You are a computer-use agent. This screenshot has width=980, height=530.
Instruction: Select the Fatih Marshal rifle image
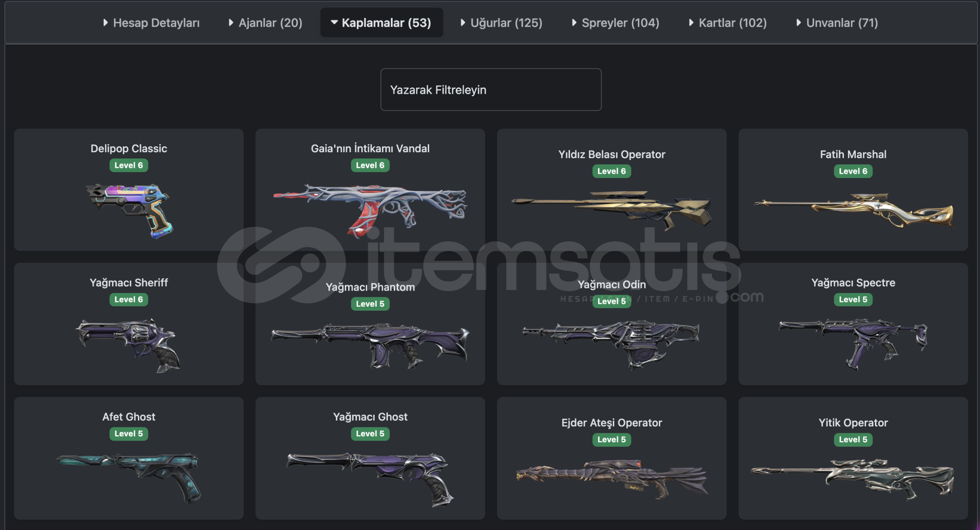pyautogui.click(x=853, y=211)
